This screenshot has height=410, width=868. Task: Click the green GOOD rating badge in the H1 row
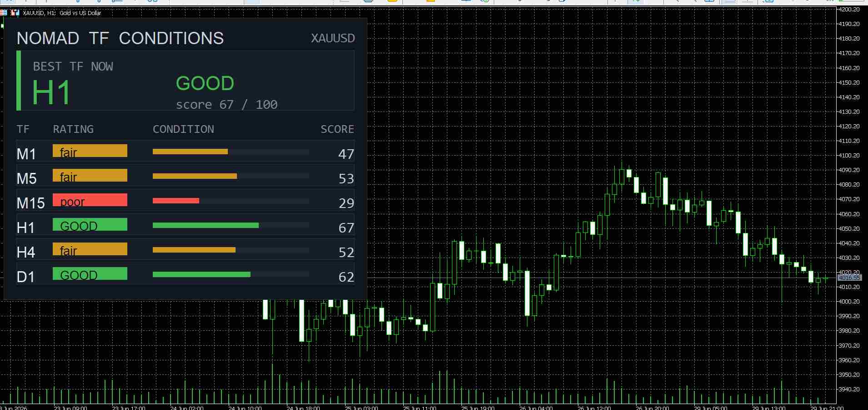(90, 224)
